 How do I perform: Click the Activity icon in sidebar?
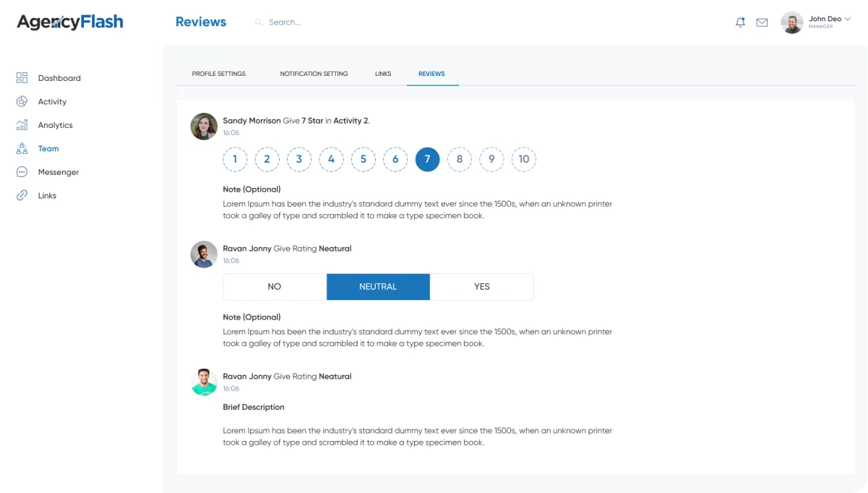[x=22, y=102]
